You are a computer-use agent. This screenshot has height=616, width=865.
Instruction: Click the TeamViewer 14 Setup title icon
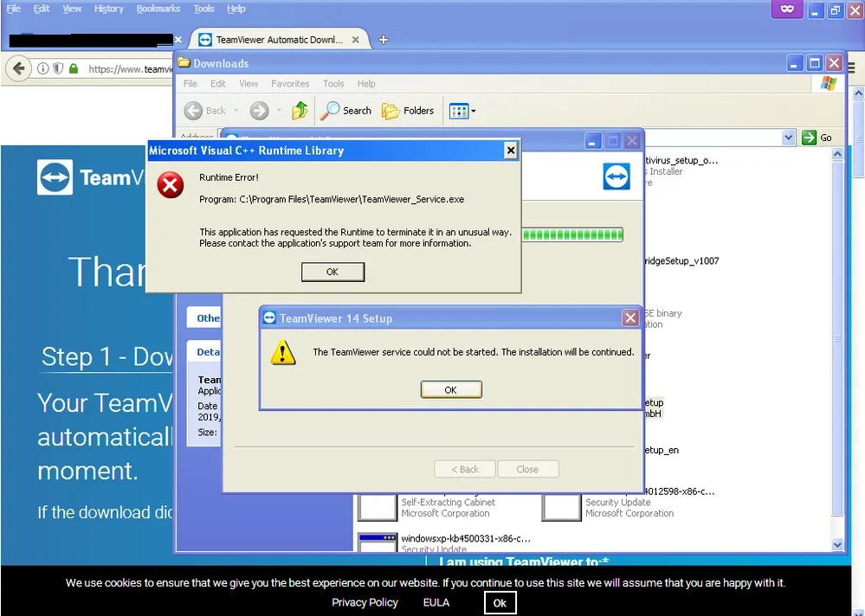(x=269, y=318)
